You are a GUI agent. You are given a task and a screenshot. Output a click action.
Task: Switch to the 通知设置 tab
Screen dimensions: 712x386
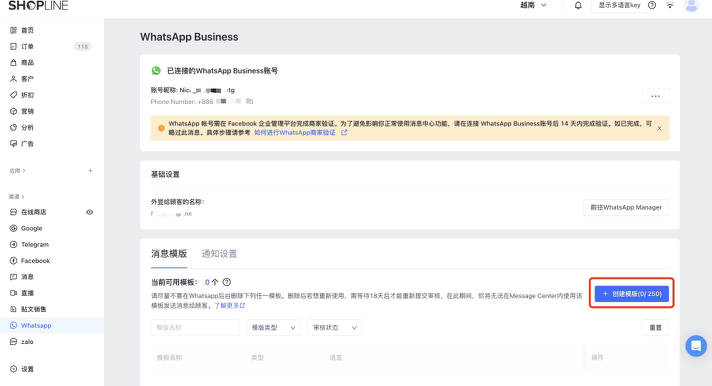click(x=219, y=253)
